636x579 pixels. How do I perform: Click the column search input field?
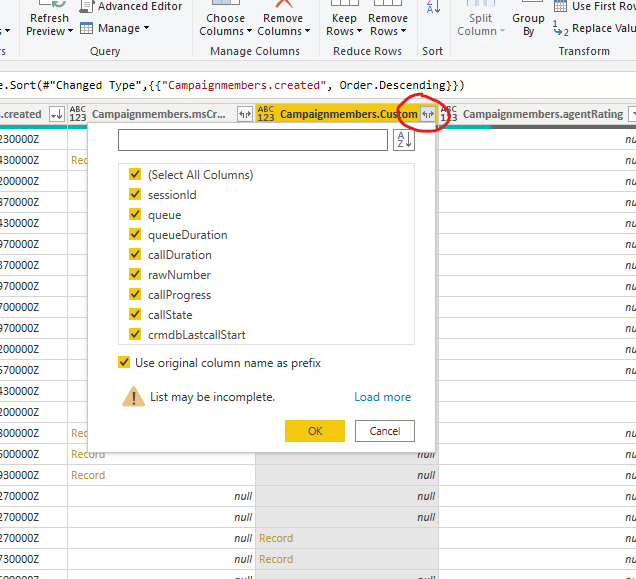point(252,140)
